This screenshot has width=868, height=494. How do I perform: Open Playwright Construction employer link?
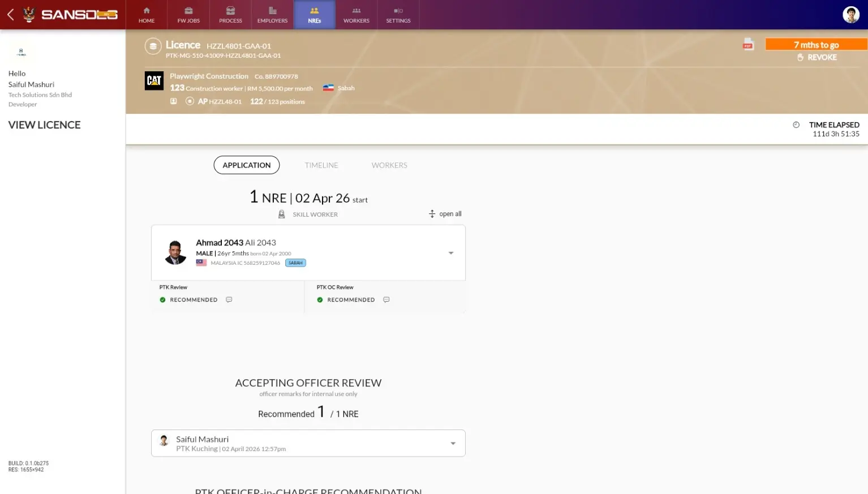209,76
